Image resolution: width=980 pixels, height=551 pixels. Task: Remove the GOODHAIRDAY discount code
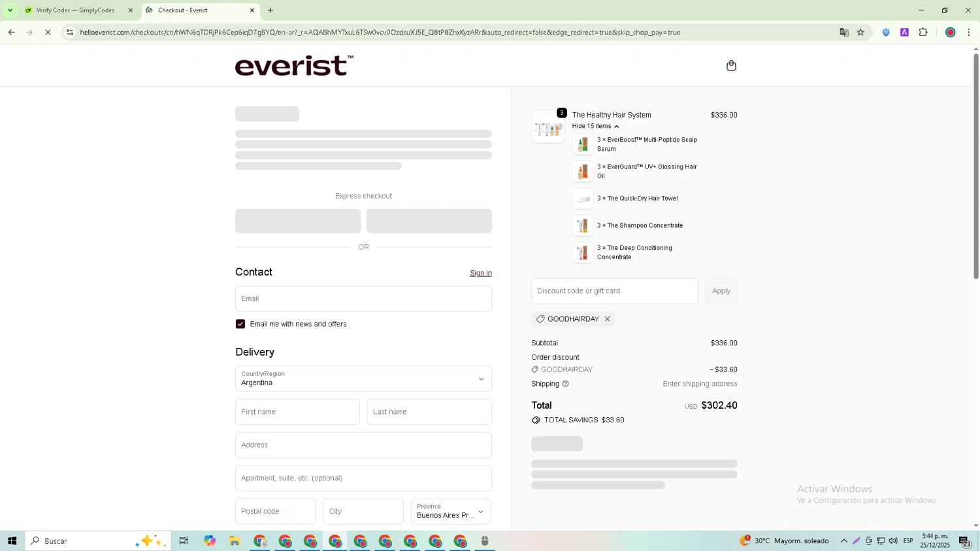coord(607,319)
